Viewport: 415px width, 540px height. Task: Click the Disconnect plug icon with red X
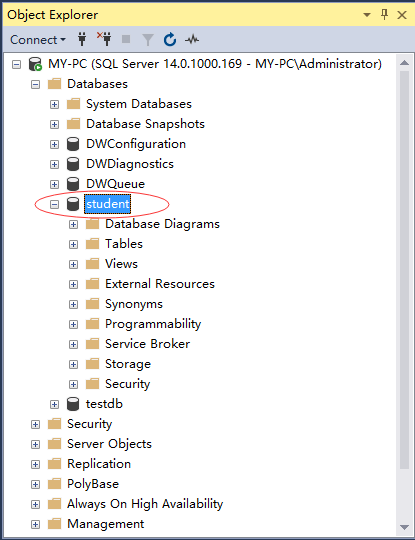(104, 39)
